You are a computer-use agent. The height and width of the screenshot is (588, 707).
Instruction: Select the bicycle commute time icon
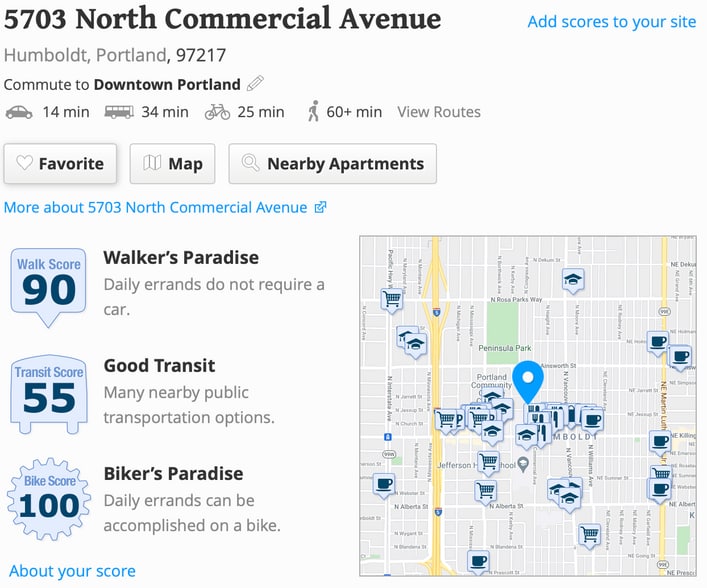(x=217, y=112)
